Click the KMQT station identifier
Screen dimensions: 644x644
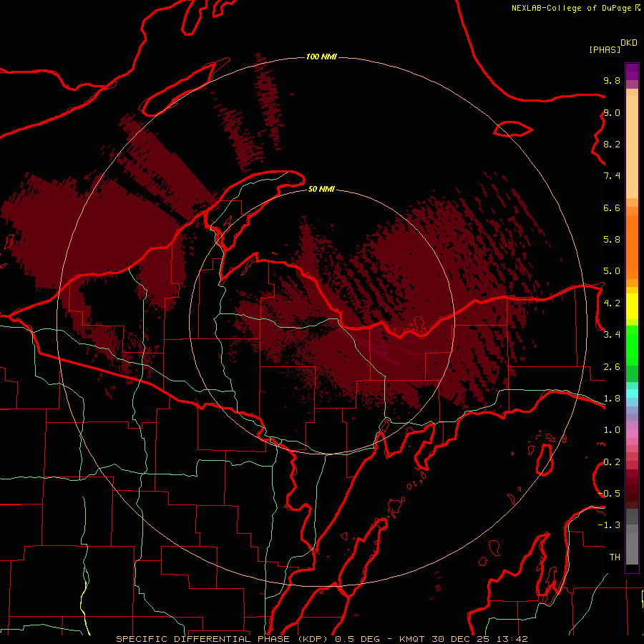click(412, 639)
